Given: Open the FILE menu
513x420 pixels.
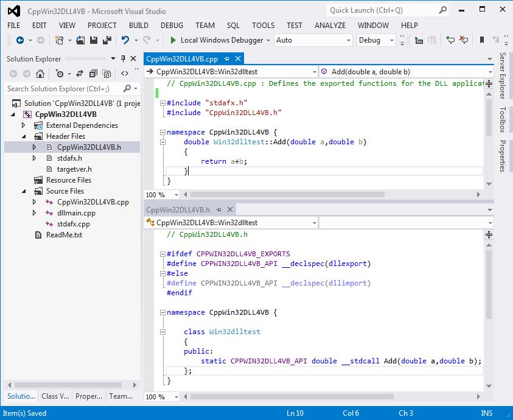Looking at the screenshot, I should [x=14, y=25].
